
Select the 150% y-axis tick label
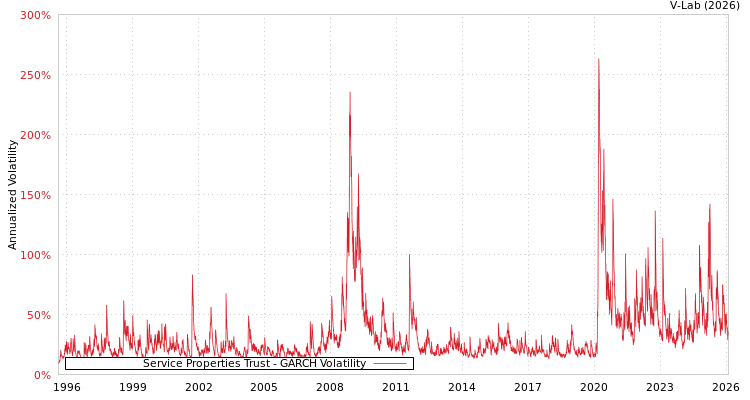(x=35, y=195)
